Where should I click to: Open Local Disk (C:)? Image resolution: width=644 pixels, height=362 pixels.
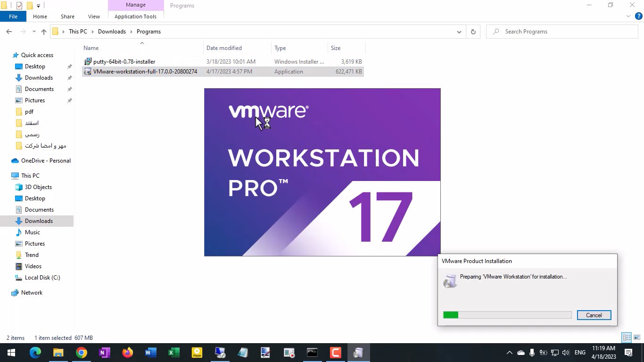coord(42,278)
